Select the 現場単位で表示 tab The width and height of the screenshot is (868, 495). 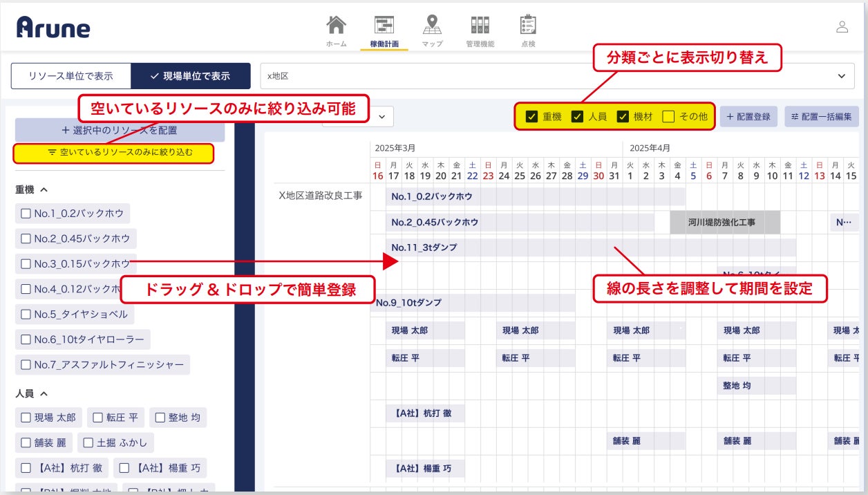click(190, 76)
